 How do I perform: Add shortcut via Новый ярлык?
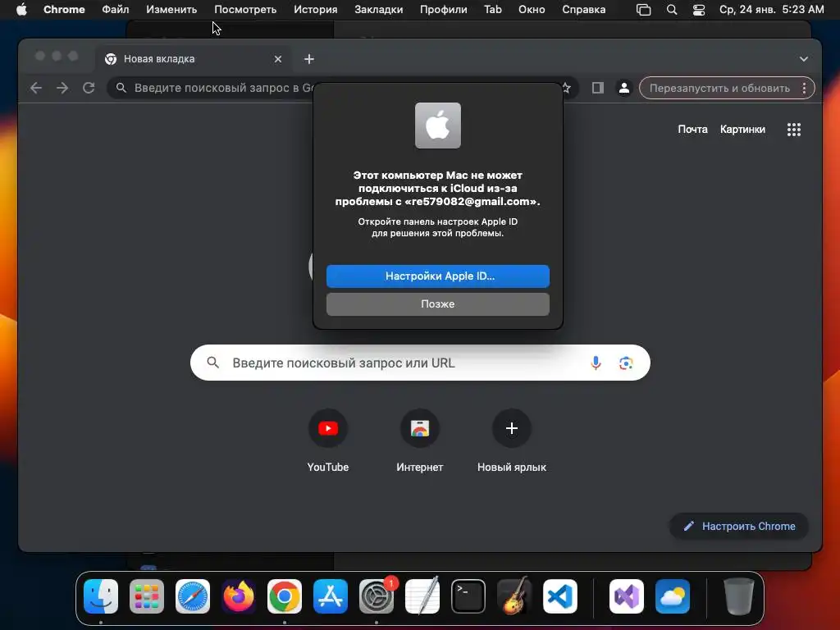(512, 441)
